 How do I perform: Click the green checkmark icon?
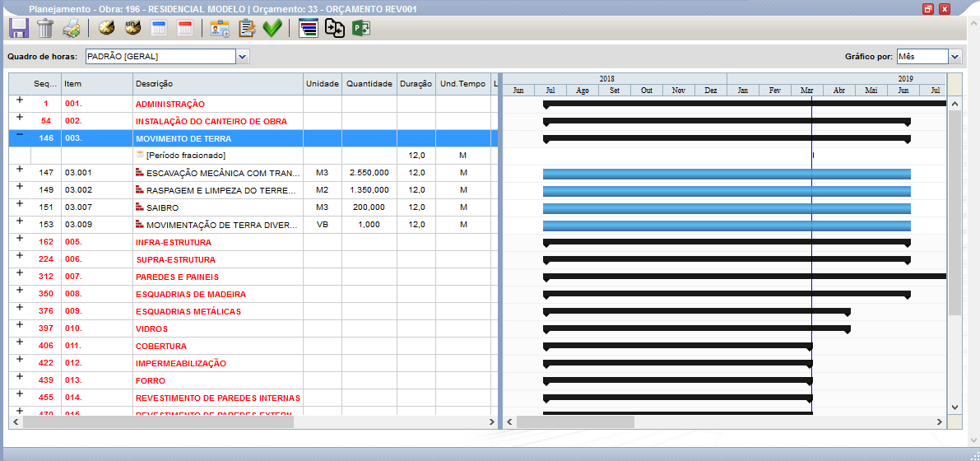pos(272,29)
